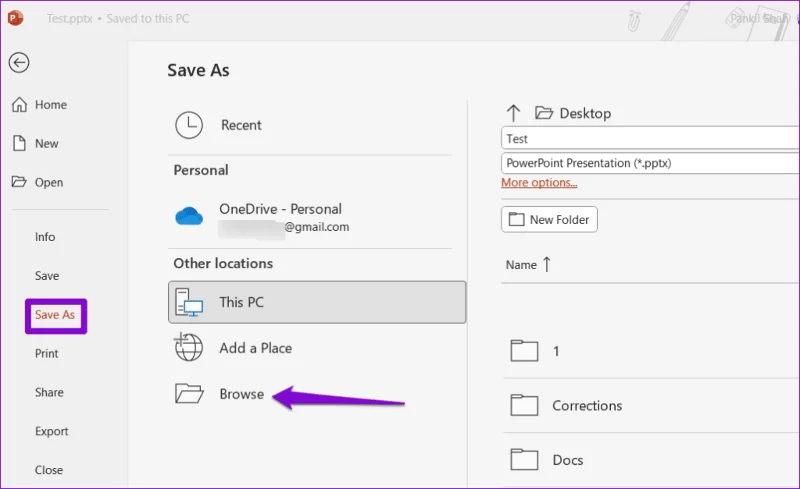Click the PowerPoint logo icon in title bar
This screenshot has width=800, height=489.
click(15, 18)
